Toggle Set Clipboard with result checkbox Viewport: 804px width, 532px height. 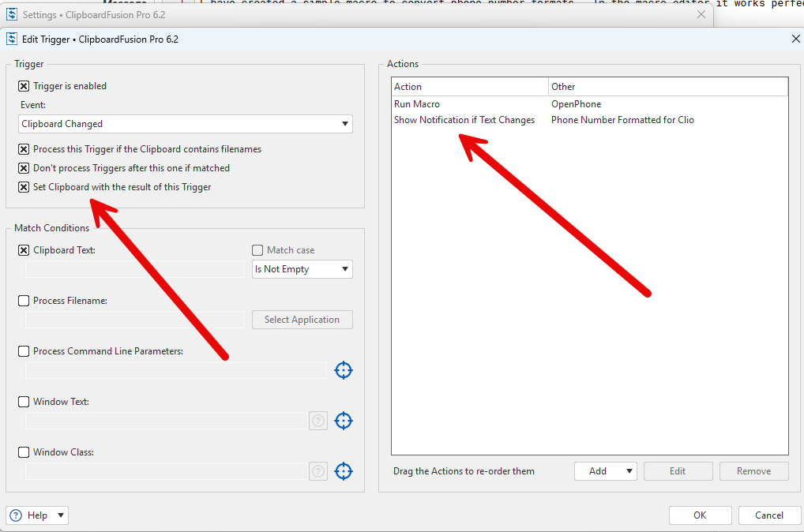[x=24, y=187]
